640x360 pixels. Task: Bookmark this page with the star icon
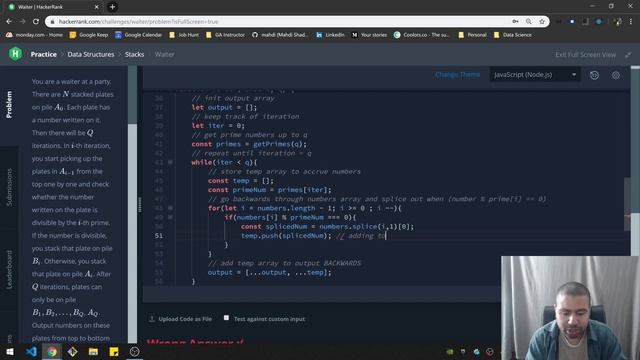tap(542, 22)
